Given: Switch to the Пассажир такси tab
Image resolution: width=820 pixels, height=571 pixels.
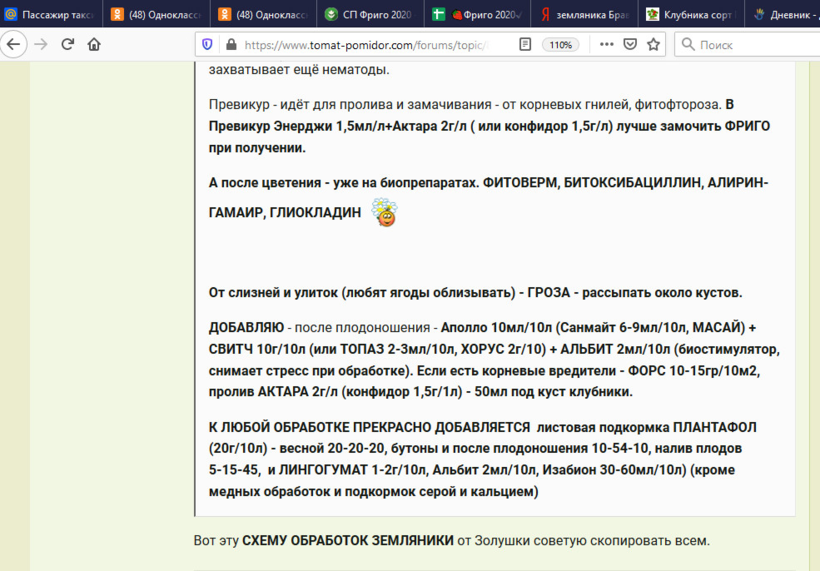Looking at the screenshot, I should pos(51,14).
